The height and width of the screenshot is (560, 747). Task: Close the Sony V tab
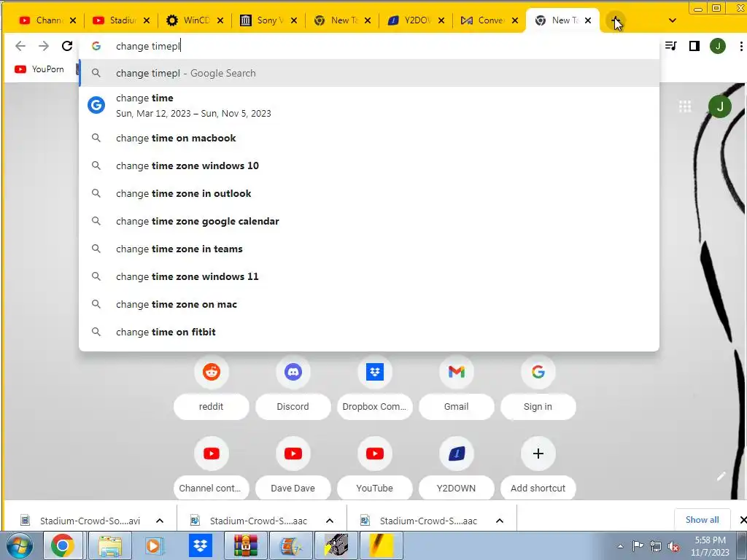click(294, 20)
